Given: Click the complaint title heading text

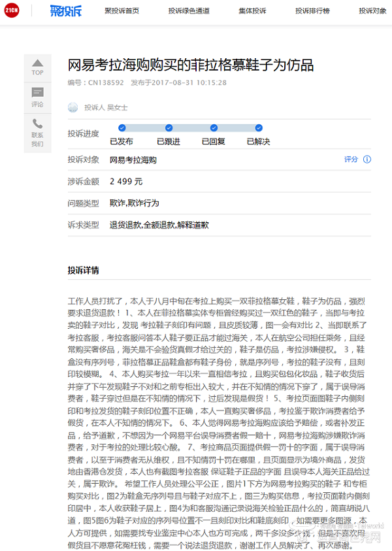Looking at the screenshot, I should [x=191, y=65].
